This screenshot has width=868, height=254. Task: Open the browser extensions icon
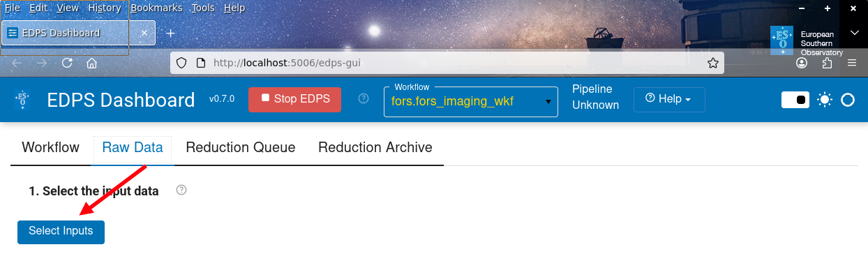tap(827, 63)
